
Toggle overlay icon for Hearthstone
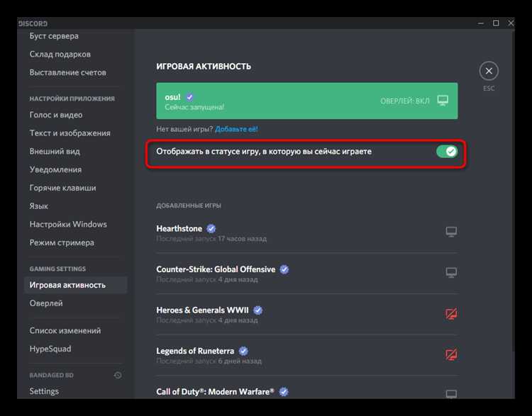click(x=451, y=232)
